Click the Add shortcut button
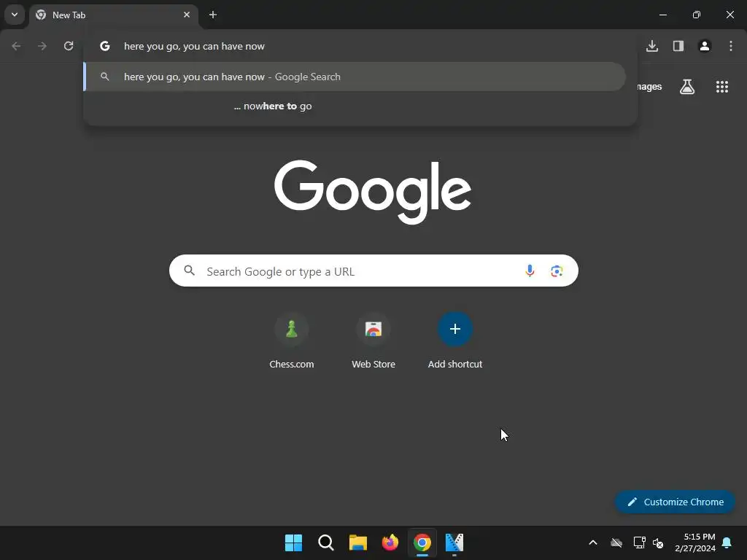 [455, 341]
